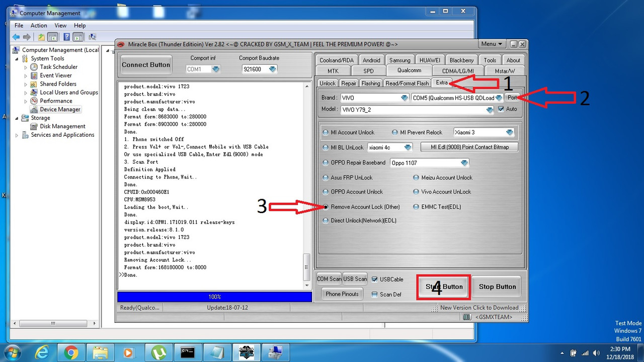Click the COM Scan button
The image size is (644, 362).
click(x=329, y=279)
